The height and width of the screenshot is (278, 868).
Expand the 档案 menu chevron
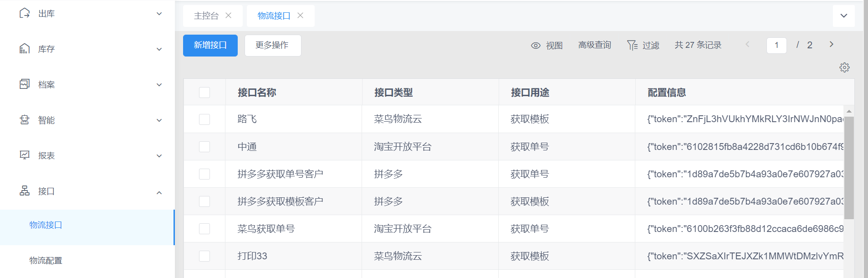tap(159, 85)
